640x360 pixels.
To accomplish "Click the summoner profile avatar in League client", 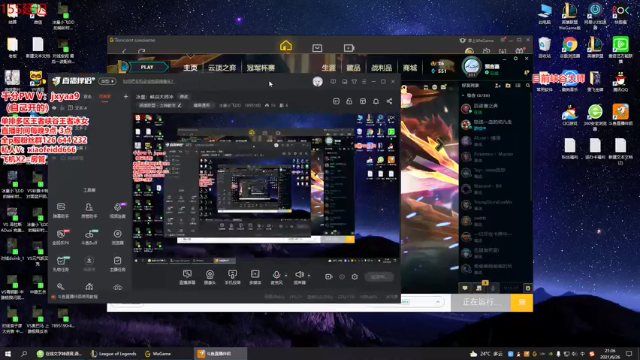I will [471, 67].
